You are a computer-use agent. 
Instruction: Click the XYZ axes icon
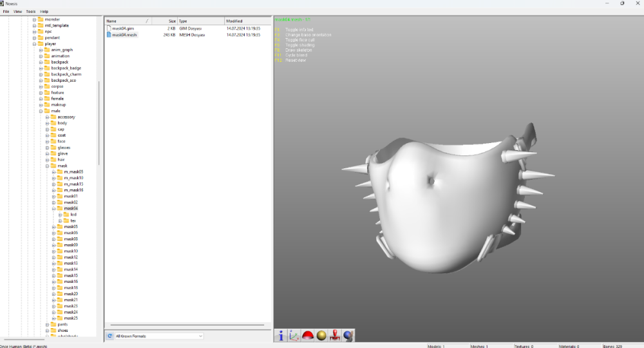(294, 335)
